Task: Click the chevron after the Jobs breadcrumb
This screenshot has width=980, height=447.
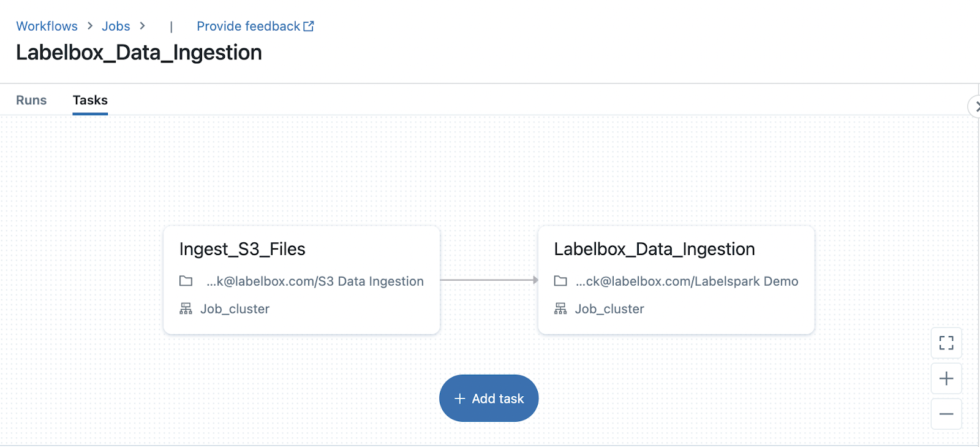Action: pos(143,26)
